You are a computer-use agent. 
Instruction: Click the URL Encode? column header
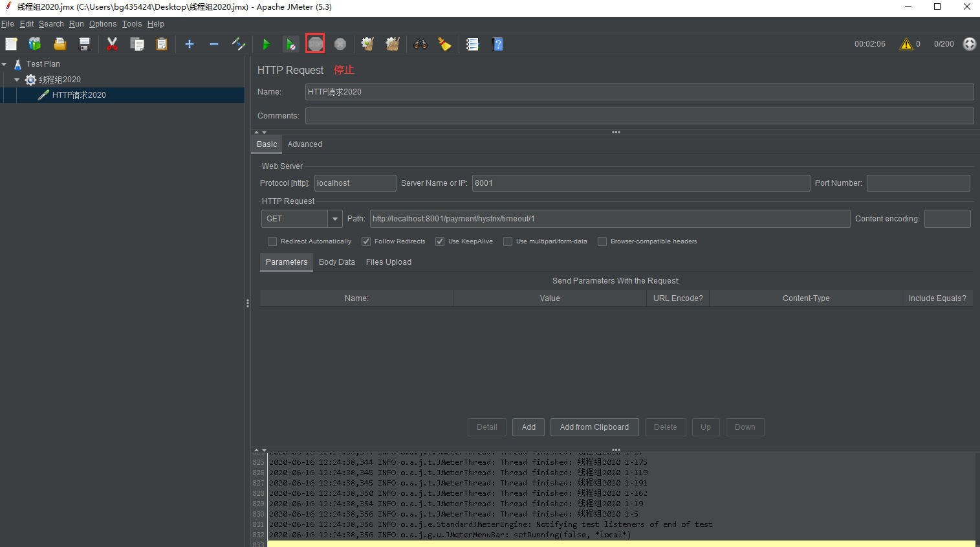pos(678,298)
